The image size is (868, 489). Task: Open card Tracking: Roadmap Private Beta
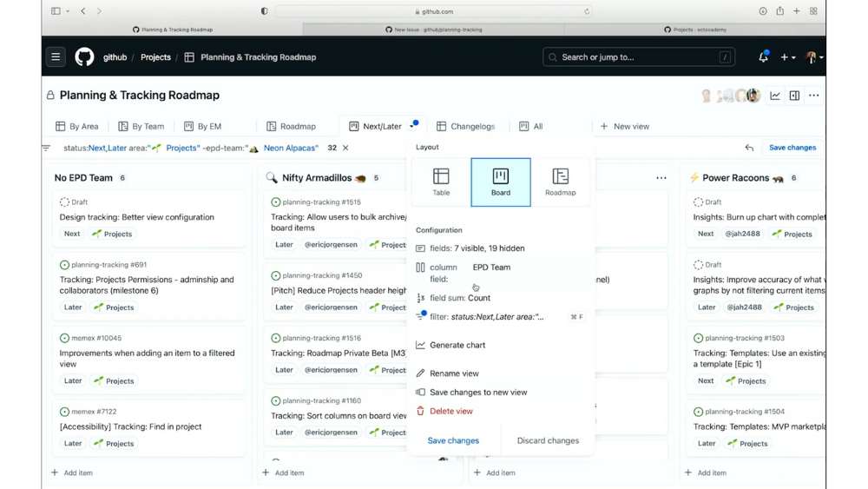pyautogui.click(x=339, y=353)
